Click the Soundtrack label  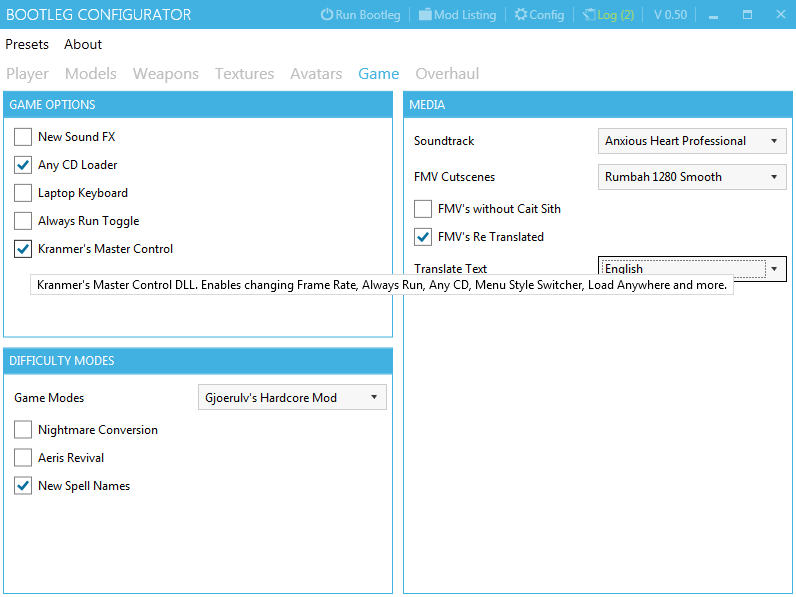(x=444, y=141)
